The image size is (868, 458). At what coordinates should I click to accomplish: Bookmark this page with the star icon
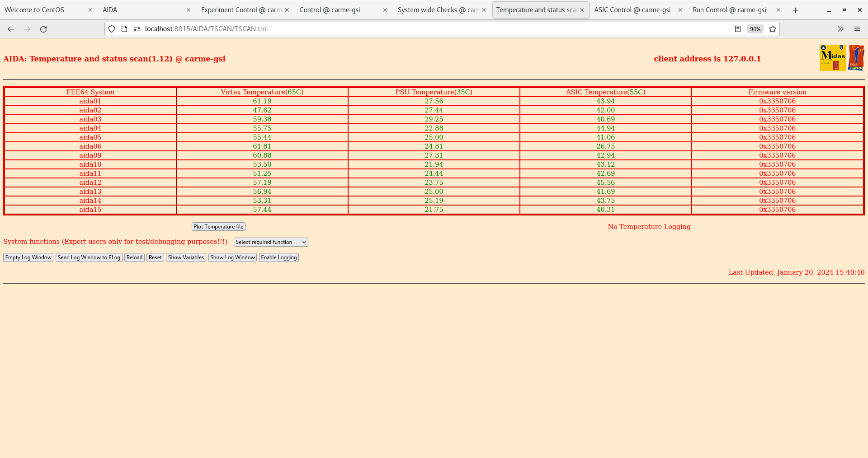pos(773,29)
